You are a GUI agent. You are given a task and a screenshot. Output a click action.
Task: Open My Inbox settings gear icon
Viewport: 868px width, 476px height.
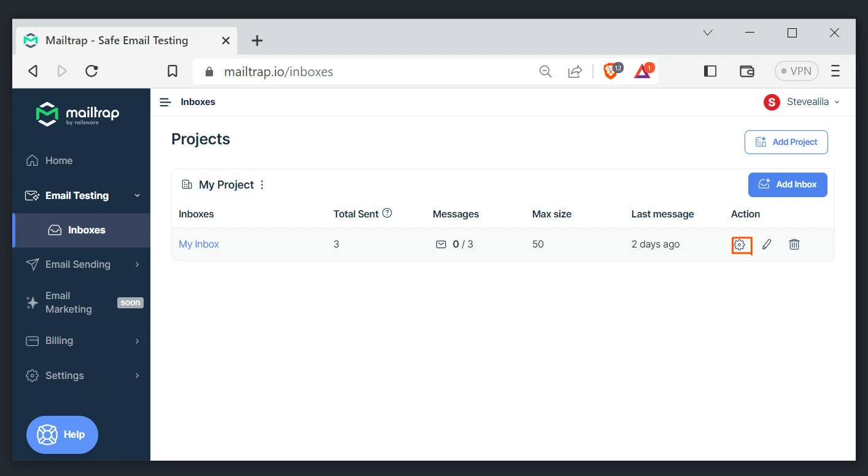coord(740,244)
